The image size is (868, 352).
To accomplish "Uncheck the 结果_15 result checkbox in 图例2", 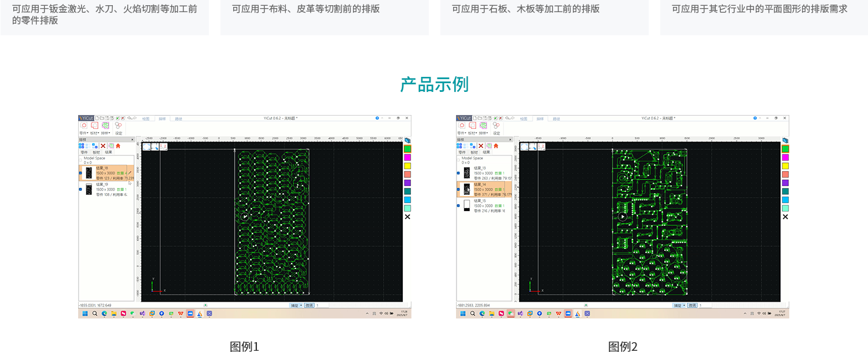I will click(x=458, y=205).
